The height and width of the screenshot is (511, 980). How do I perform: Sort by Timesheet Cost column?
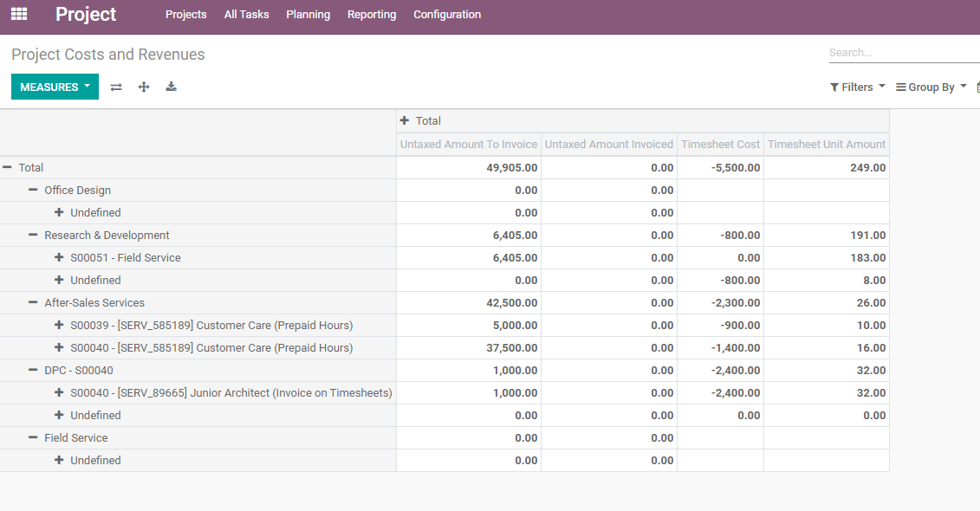click(x=720, y=145)
